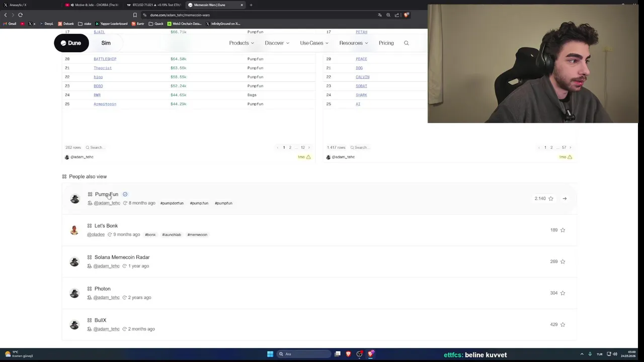644x362 pixels.
Task: Open the stake bookmarks folder
Action: 85,24
